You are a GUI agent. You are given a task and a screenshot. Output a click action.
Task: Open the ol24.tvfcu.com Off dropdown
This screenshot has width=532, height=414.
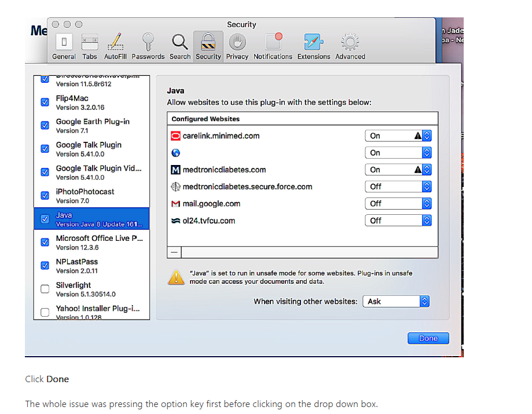coord(398,221)
